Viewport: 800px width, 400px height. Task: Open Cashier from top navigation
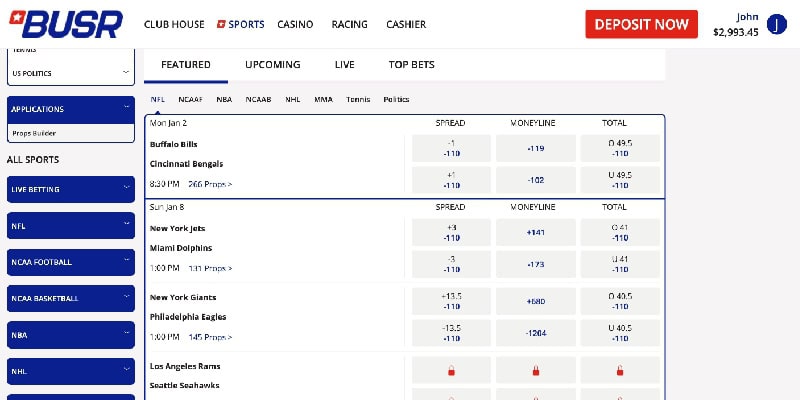(x=406, y=24)
